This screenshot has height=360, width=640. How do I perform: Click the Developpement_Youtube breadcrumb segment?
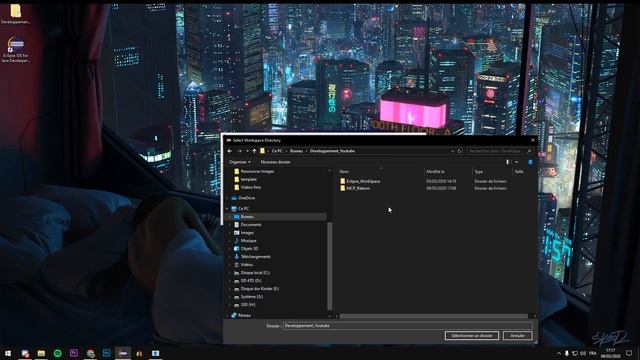(x=332, y=151)
